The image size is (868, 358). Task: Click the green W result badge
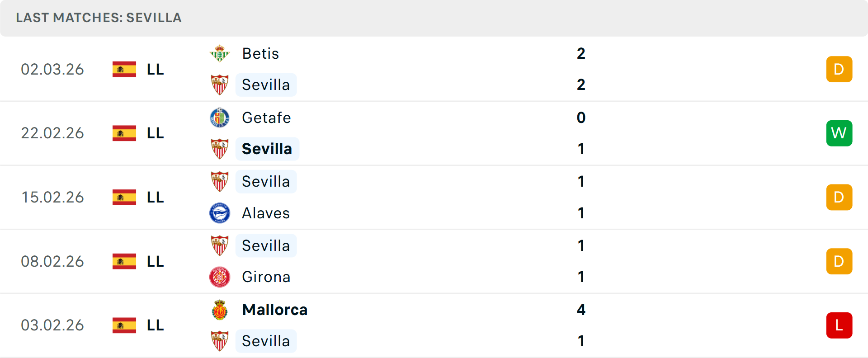pos(839,133)
